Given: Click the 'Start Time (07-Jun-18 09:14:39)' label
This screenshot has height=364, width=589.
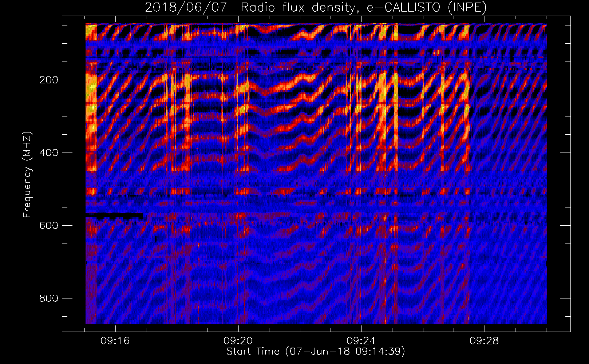Looking at the screenshot, I should tap(316, 352).
